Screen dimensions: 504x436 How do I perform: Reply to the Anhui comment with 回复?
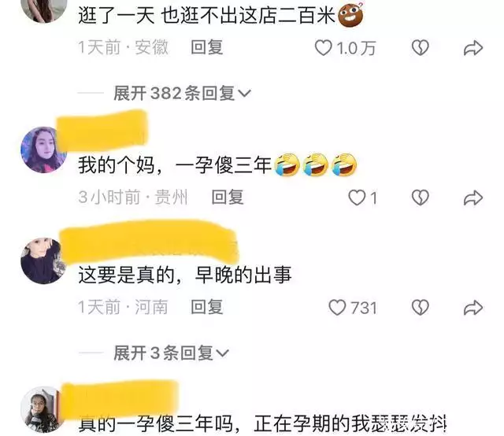[206, 47]
